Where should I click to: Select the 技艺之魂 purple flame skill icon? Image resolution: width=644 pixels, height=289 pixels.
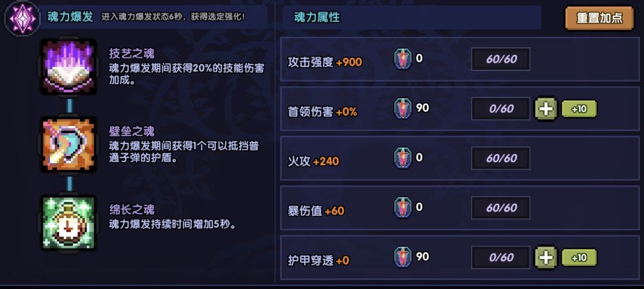pyautogui.click(x=68, y=66)
